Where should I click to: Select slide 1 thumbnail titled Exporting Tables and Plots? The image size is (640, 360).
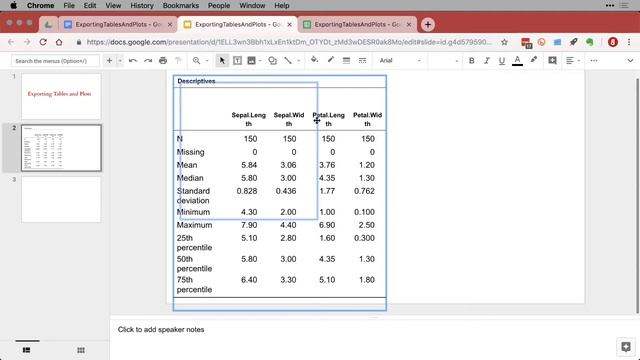pyautogui.click(x=61, y=96)
